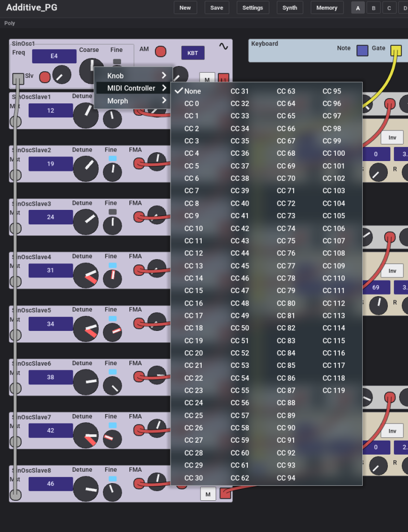Screen dimensions: 408x532
Task: Click the yellow Gate output jack on Keyboard
Action: [396, 50]
